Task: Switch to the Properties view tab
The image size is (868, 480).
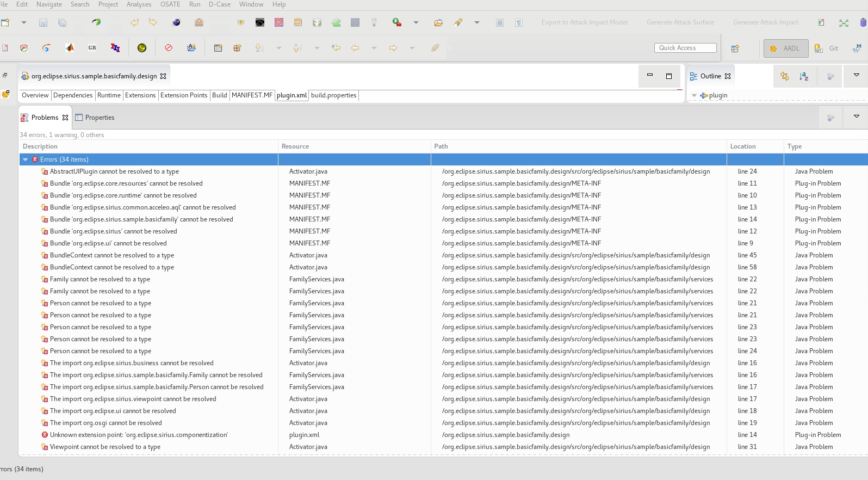Action: pos(95,118)
